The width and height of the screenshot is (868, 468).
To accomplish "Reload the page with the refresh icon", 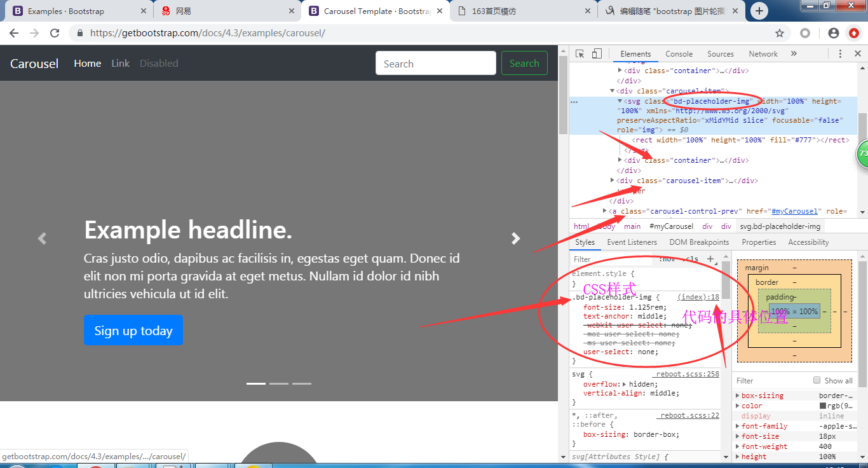I will [55, 33].
